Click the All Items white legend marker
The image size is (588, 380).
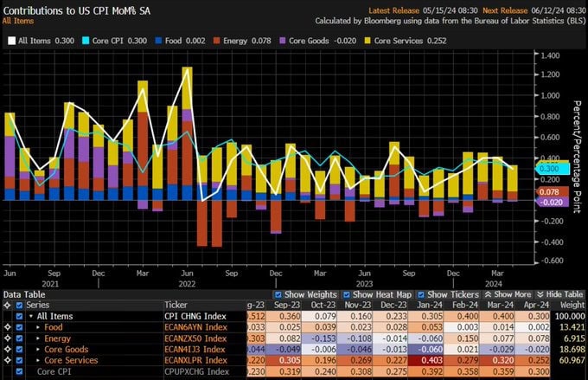[x=10, y=41]
